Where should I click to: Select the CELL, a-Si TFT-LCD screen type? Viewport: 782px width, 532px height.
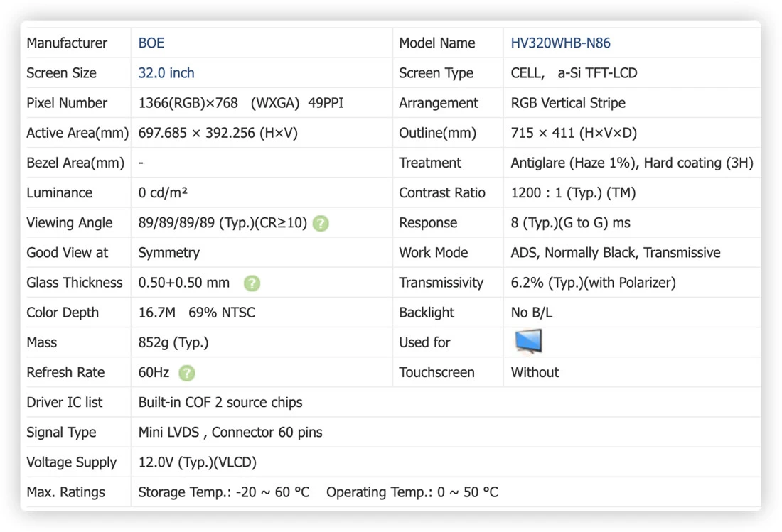coord(574,73)
